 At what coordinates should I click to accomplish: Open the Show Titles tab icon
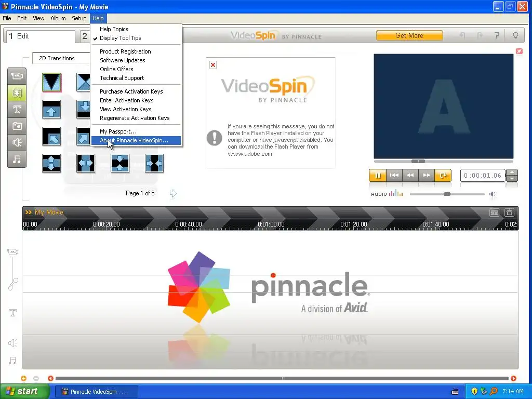tap(17, 109)
